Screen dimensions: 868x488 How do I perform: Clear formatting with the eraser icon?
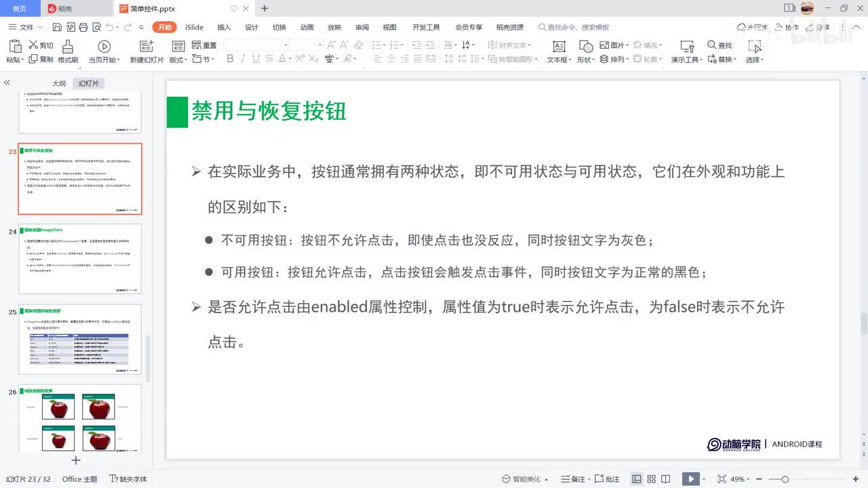click(x=359, y=45)
